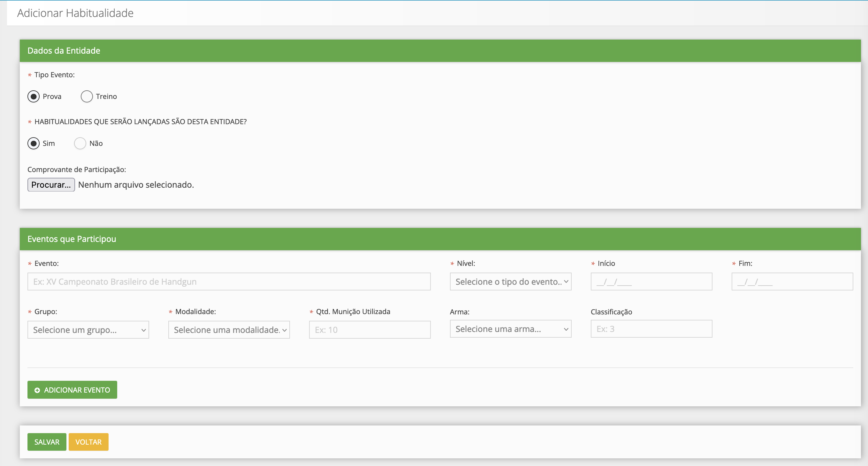Click the yellow VOLTAR button

[88, 442]
